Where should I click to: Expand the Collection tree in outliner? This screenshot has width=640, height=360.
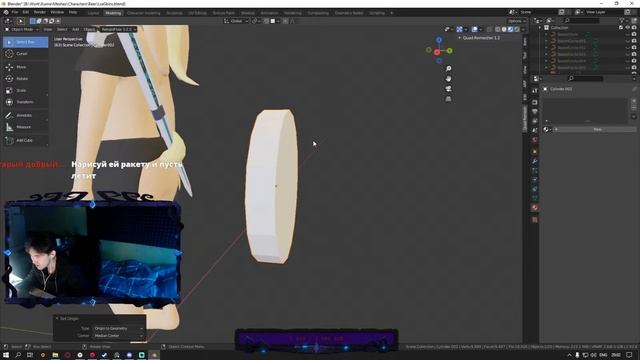(x=540, y=28)
